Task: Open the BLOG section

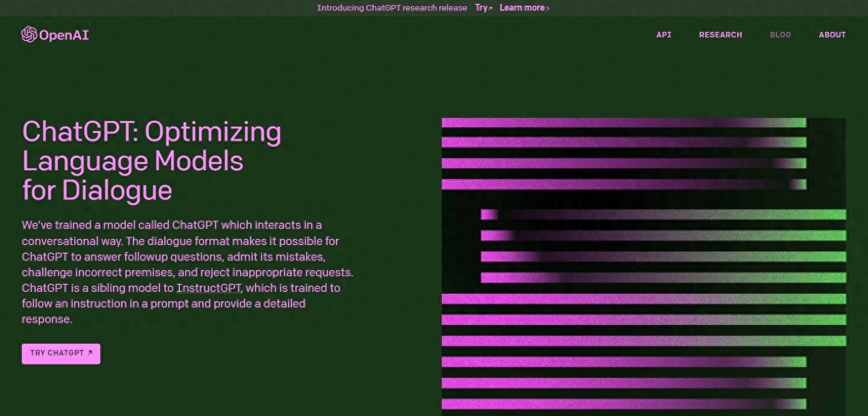Action: tap(780, 35)
